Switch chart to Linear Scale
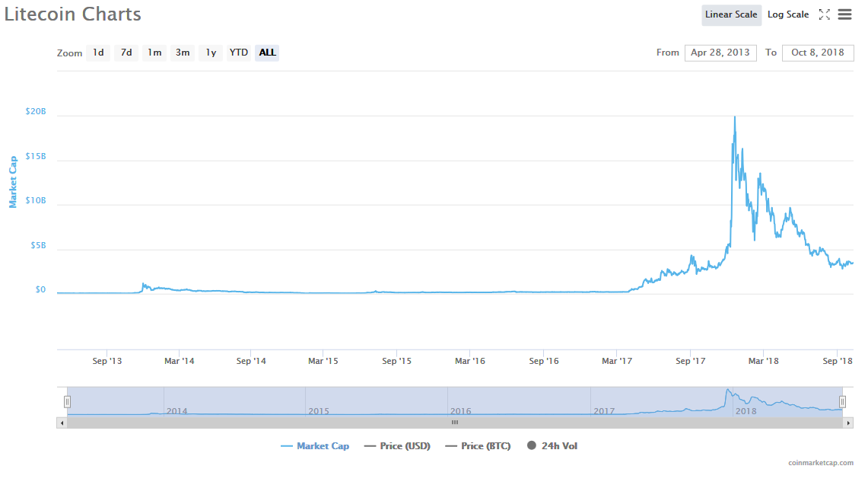The height and width of the screenshot is (485, 868). click(x=731, y=15)
